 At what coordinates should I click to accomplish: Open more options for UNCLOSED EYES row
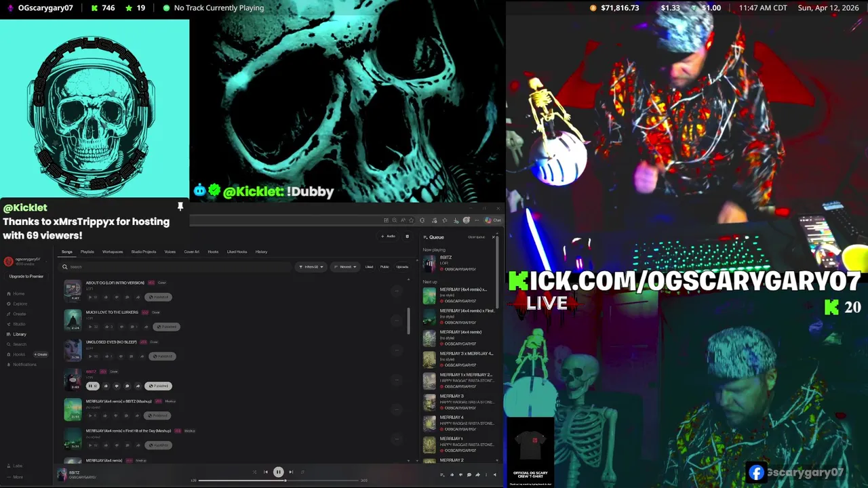click(x=397, y=350)
